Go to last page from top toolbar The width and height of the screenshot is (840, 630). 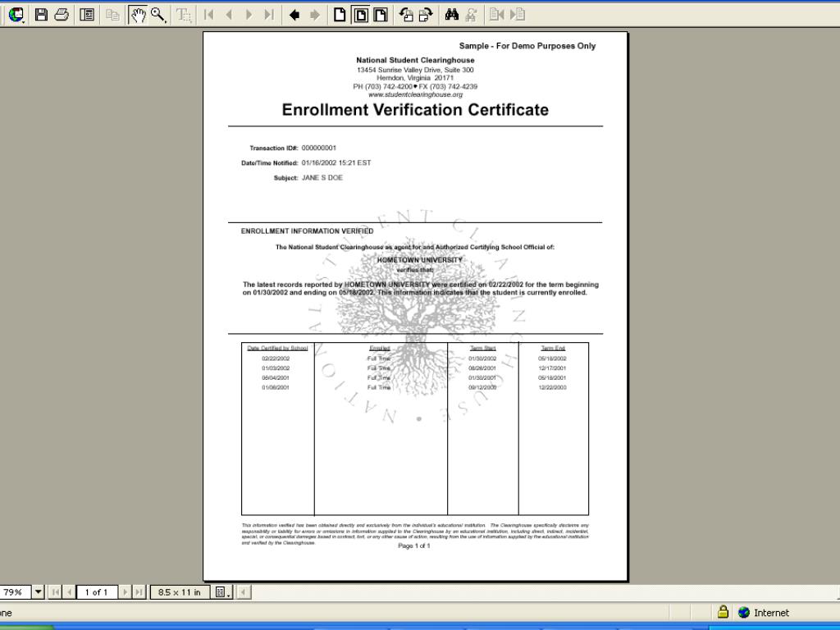(269, 15)
